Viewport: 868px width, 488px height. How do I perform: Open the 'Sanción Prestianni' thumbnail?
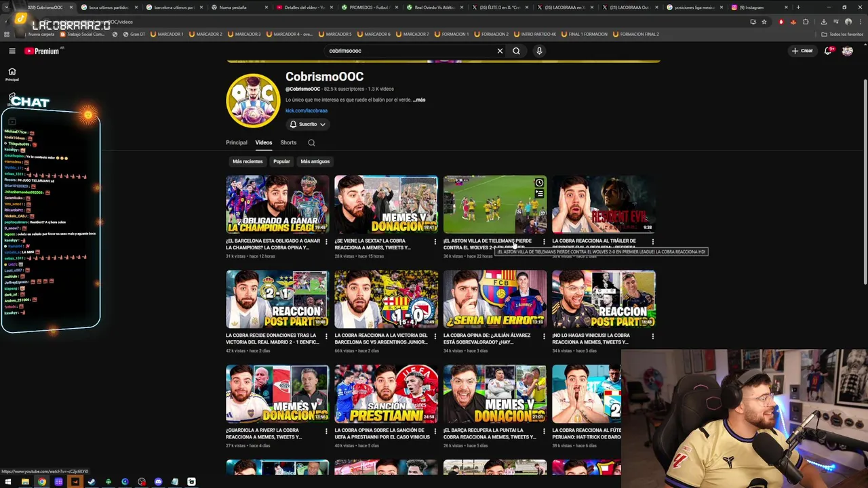coord(386,394)
